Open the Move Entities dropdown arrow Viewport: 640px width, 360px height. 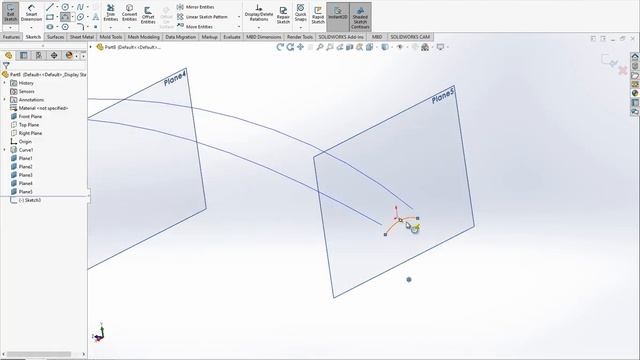[x=239, y=27]
